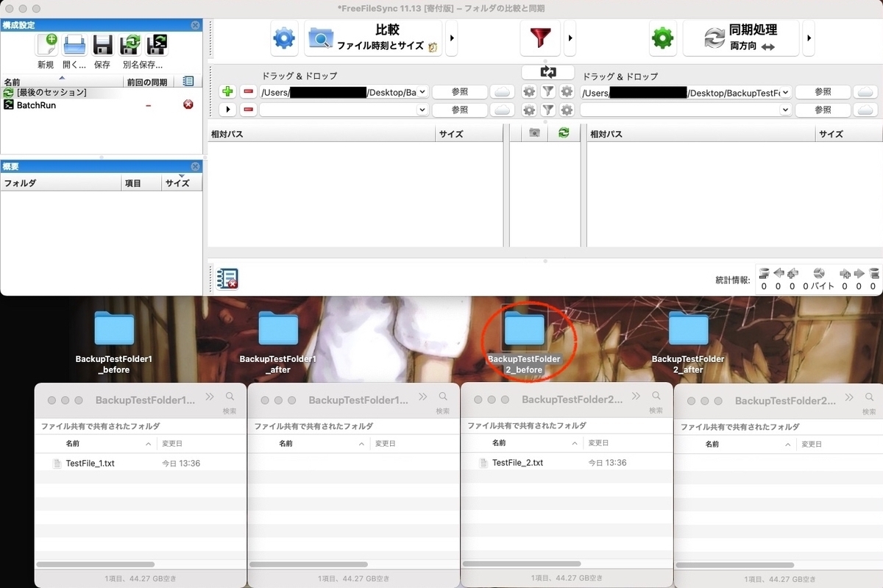The width and height of the screenshot is (883, 588).
Task: Click column layout icon next to 前回の同期
Action: click(x=188, y=82)
